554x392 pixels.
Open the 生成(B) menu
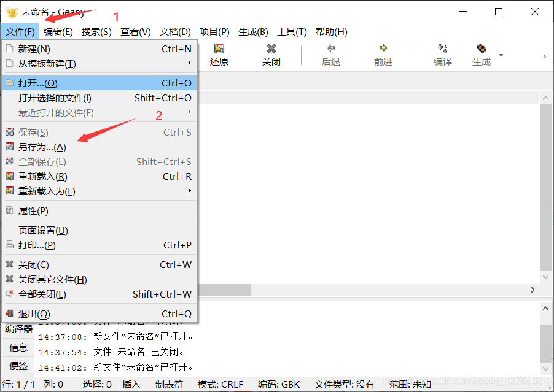tap(253, 32)
